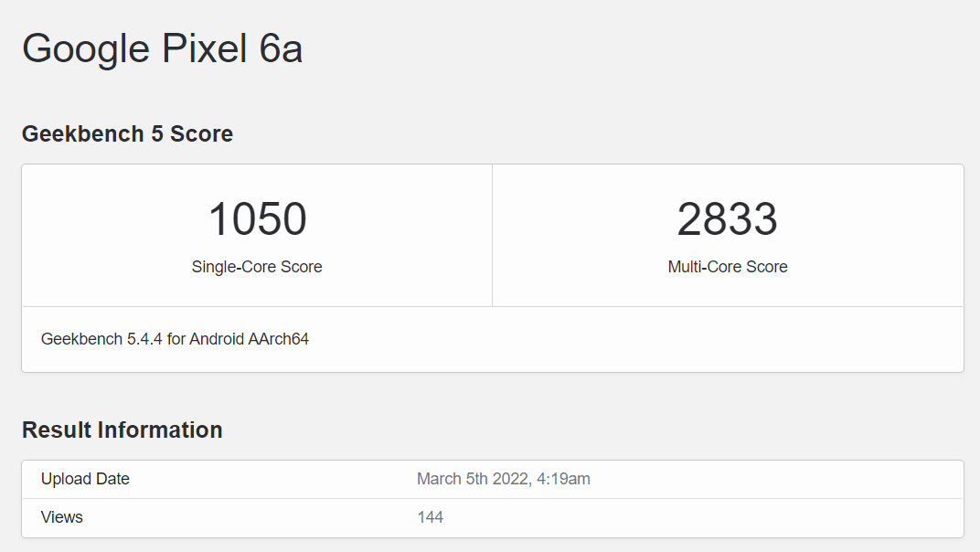Click the "Single-Core Score" label
Screen dimensions: 980x552
tap(257, 267)
